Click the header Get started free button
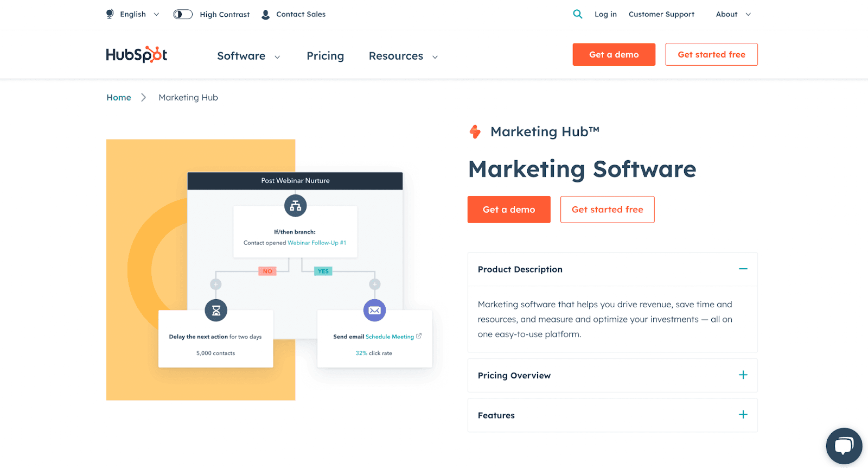Screen dimensions: 868x468 click(x=711, y=54)
